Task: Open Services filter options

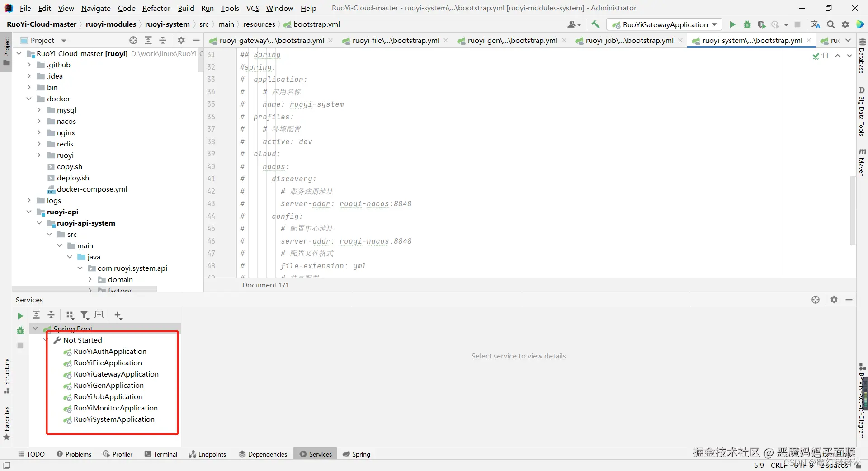Action: point(85,315)
